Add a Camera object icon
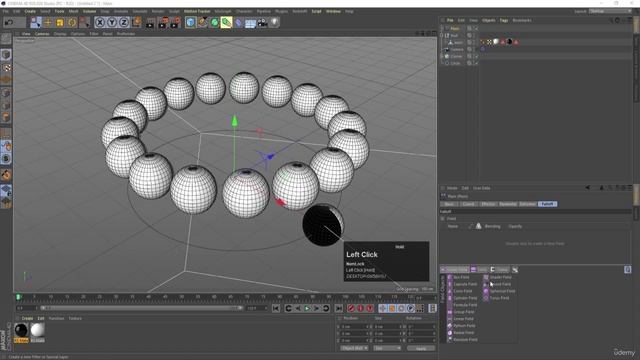640x360 pixels. coord(262,22)
